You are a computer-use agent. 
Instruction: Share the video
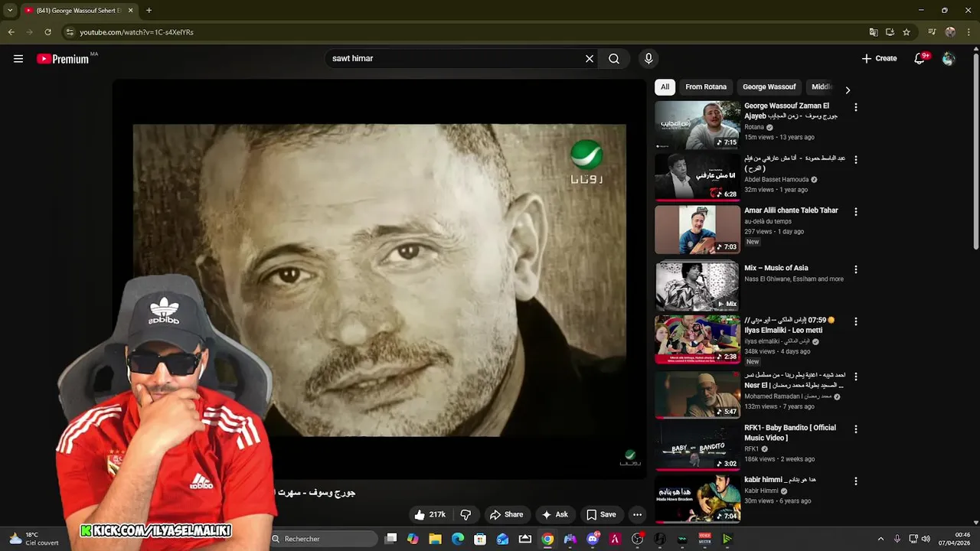pos(506,515)
